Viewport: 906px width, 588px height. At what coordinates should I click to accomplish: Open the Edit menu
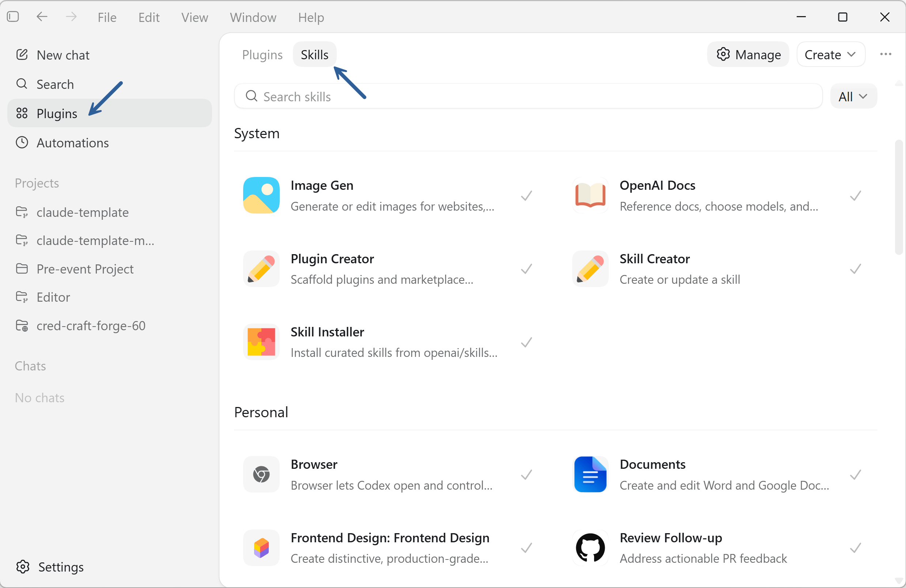[x=149, y=17]
